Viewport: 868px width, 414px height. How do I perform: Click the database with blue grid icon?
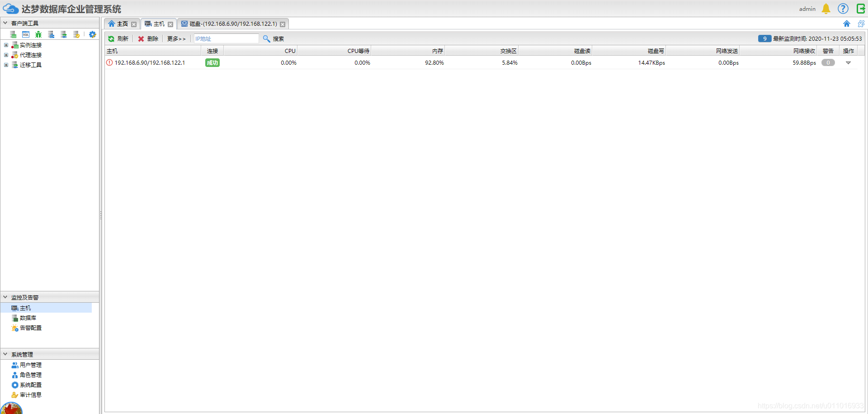click(x=51, y=34)
